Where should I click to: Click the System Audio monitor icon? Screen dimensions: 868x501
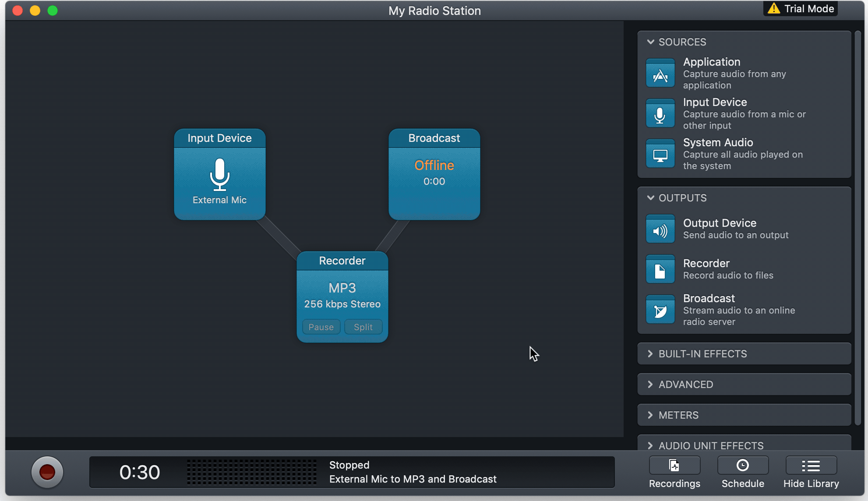click(660, 154)
